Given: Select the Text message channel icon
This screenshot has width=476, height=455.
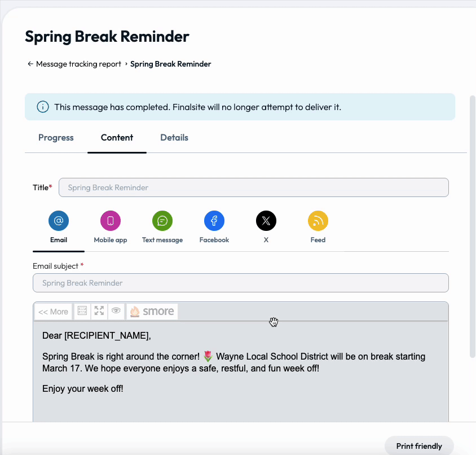Looking at the screenshot, I should tap(162, 221).
